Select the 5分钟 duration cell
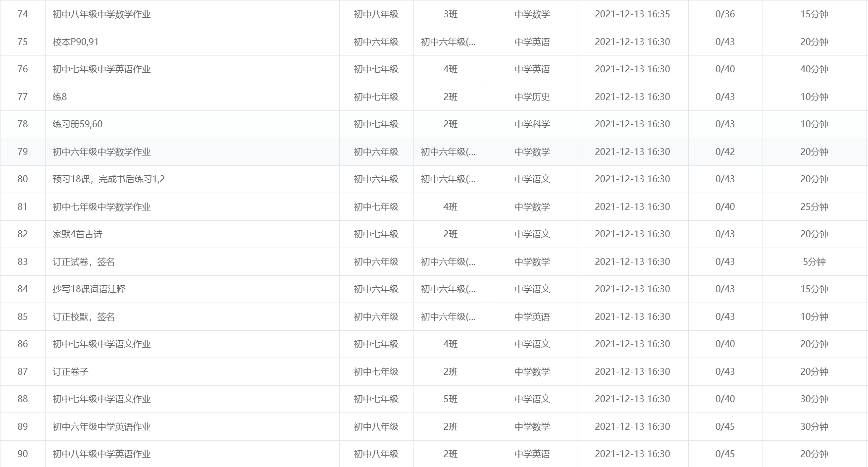Viewport: 868px width, 467px height. point(814,262)
